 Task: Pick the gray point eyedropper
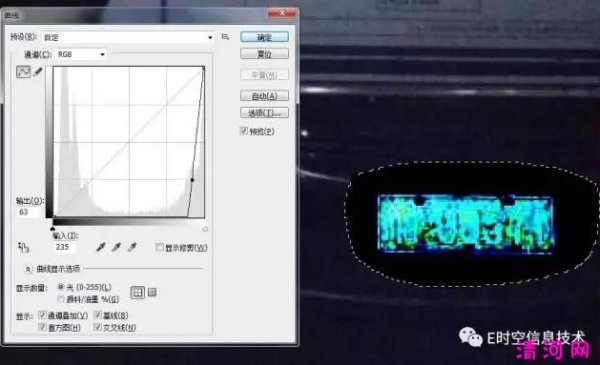coord(116,247)
